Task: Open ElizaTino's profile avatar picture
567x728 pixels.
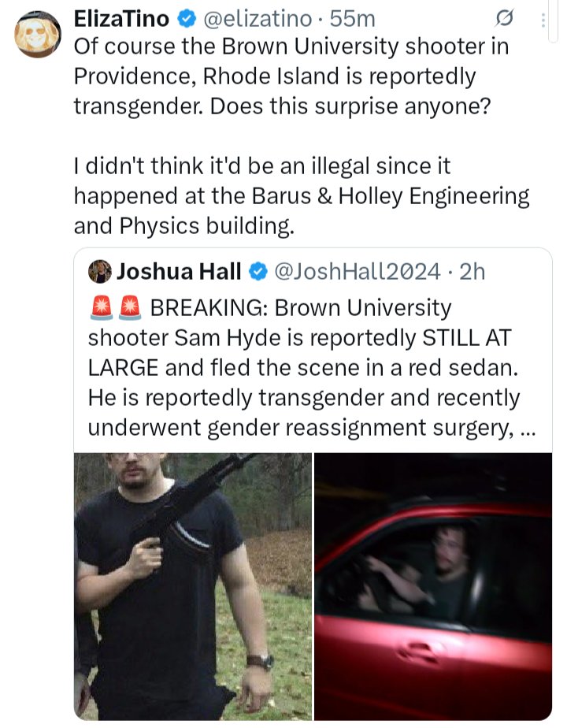Action: tap(38, 35)
